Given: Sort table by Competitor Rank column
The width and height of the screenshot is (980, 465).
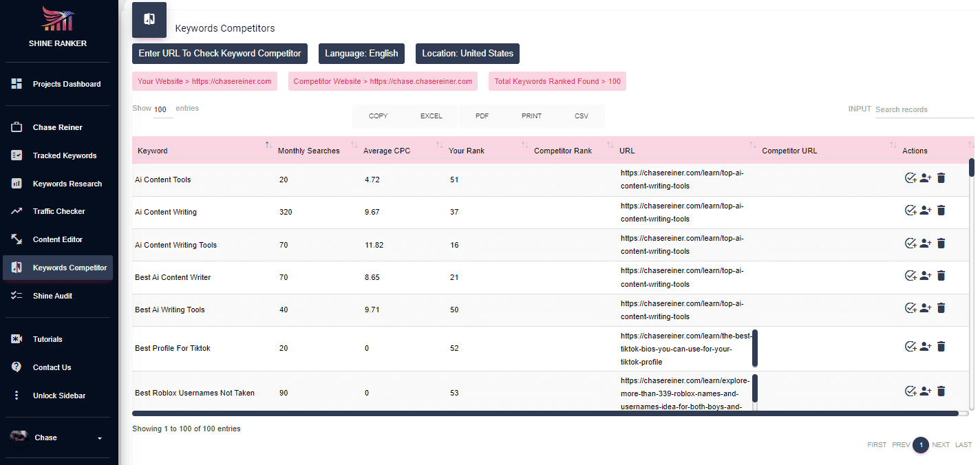Looking at the screenshot, I should (x=571, y=150).
